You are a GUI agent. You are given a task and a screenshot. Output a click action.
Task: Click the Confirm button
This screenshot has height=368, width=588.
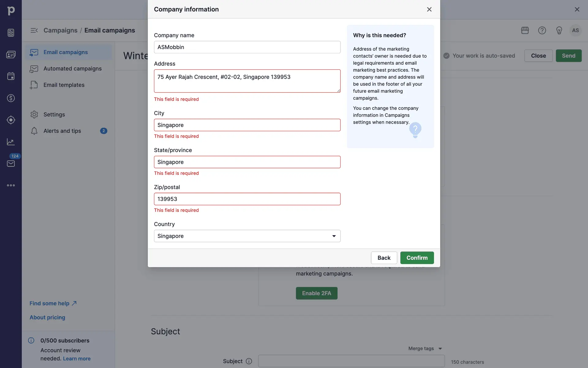417,258
